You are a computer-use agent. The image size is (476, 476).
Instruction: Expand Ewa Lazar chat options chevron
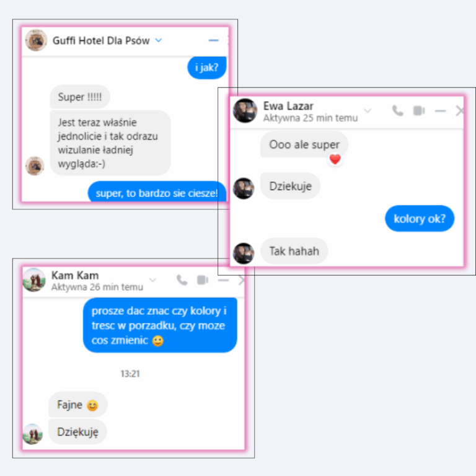[x=368, y=110]
